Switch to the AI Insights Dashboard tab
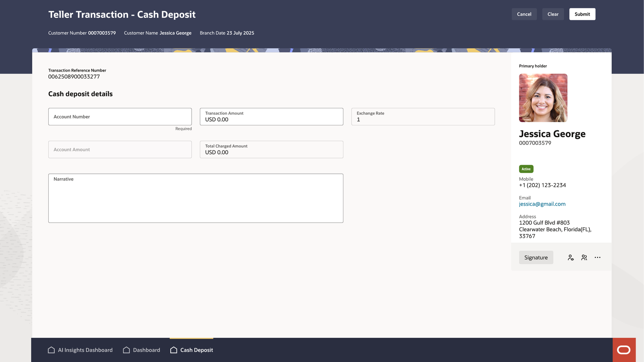 point(80,350)
